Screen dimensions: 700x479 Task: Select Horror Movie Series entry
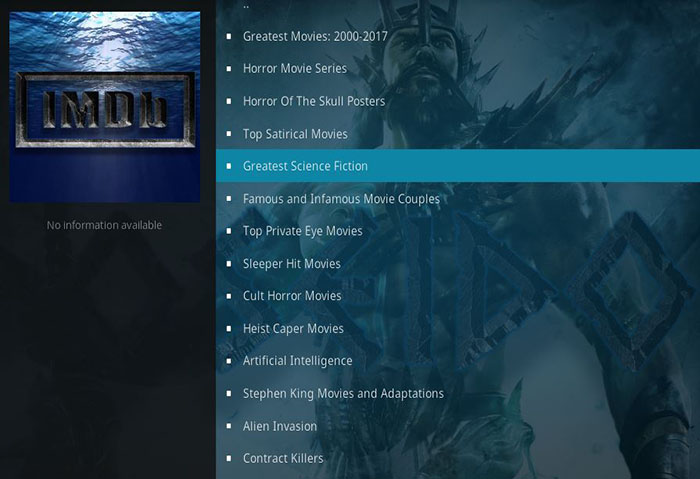[458, 68]
